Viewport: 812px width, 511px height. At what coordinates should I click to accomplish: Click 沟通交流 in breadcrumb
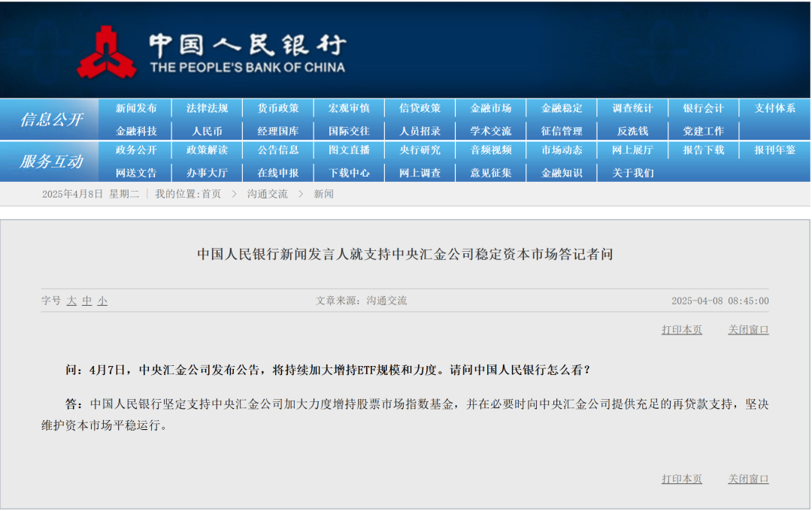[x=267, y=194]
